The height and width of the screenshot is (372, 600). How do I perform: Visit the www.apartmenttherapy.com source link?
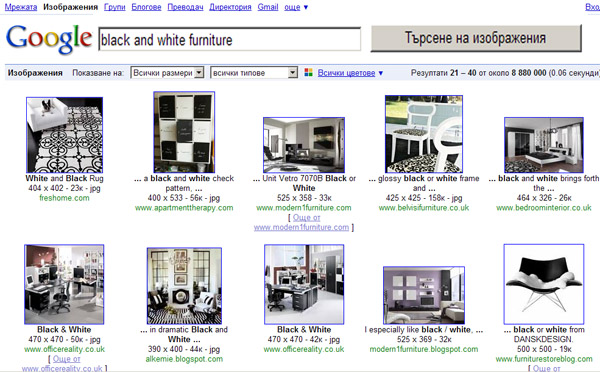pos(184,208)
